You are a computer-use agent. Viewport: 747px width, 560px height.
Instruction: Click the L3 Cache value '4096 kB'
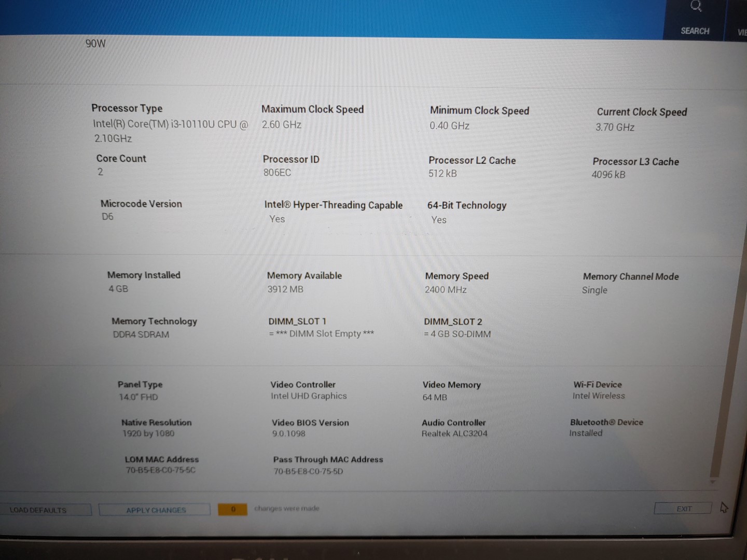[608, 175]
